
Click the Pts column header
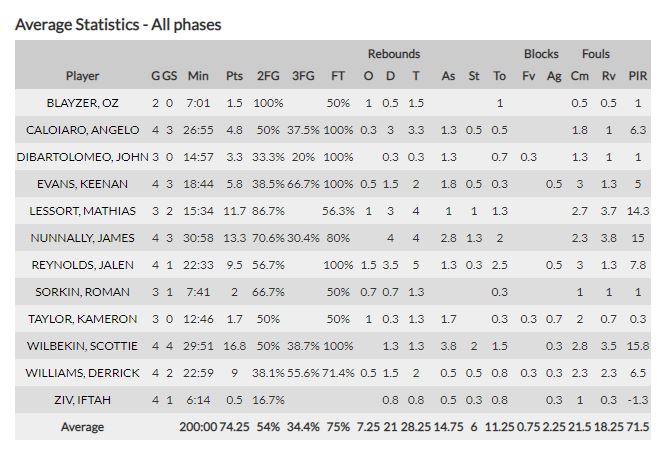234,76
